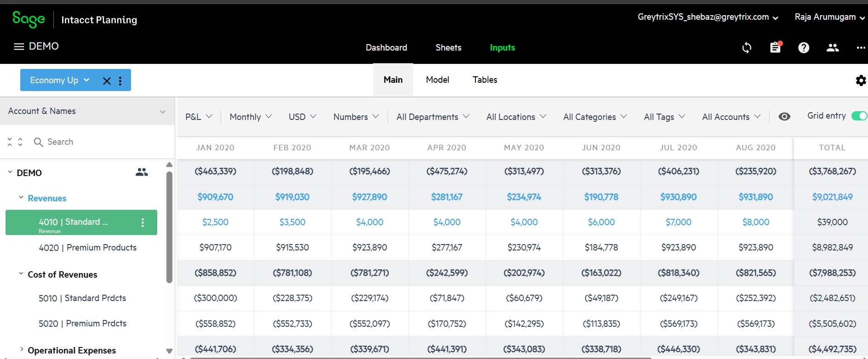Switch to the Model tab
The image size is (868, 359).
437,80
